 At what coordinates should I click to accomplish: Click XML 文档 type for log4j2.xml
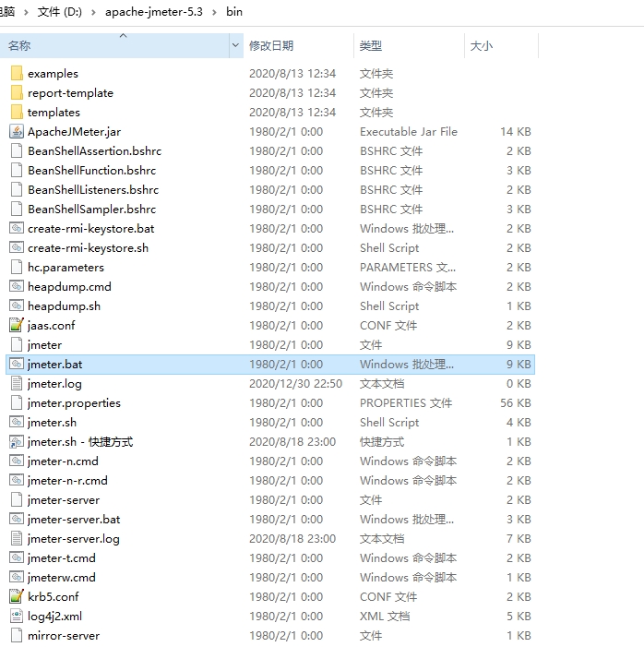coord(385,617)
